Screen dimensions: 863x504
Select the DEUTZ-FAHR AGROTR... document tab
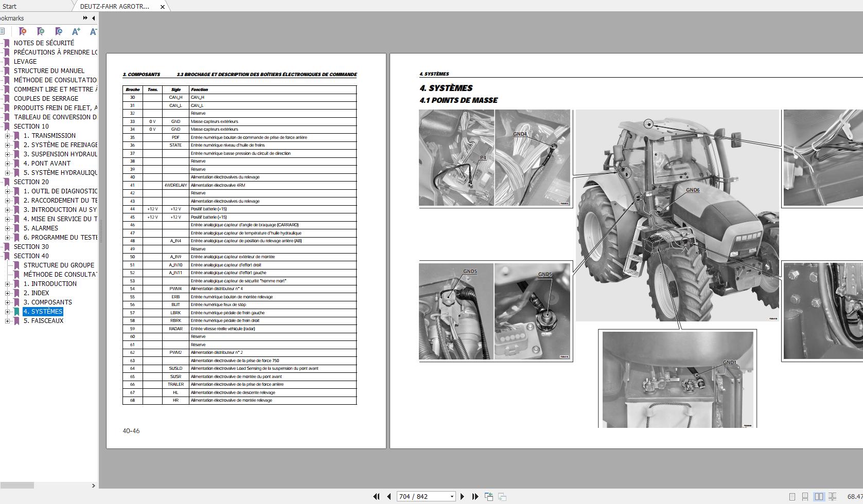click(x=115, y=6)
